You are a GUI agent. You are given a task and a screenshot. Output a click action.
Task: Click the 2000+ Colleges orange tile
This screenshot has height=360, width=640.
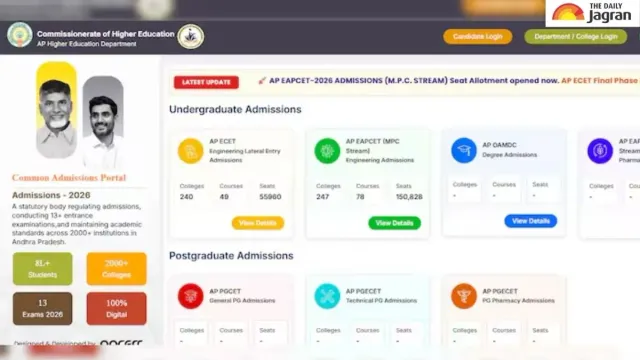click(x=116, y=269)
